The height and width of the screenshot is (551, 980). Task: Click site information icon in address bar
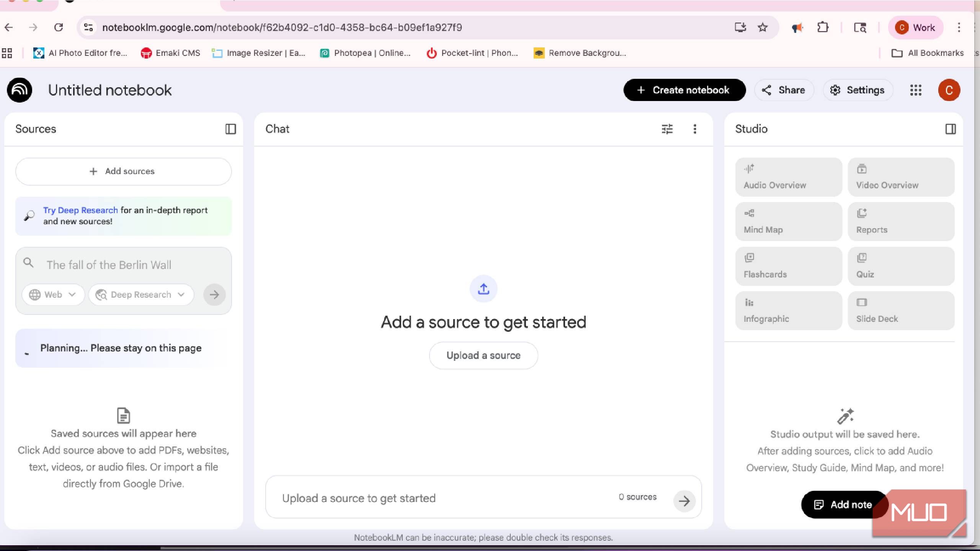coord(88,27)
